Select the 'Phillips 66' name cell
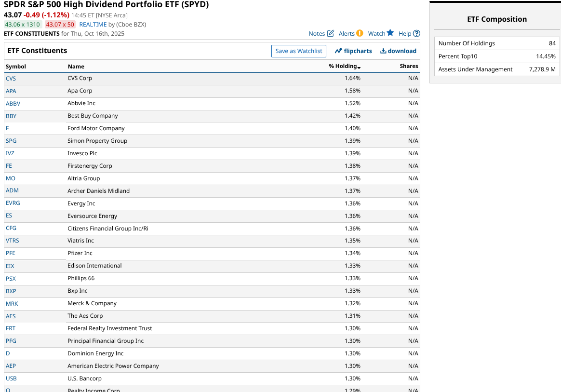This screenshot has height=392, width=561. (81, 278)
